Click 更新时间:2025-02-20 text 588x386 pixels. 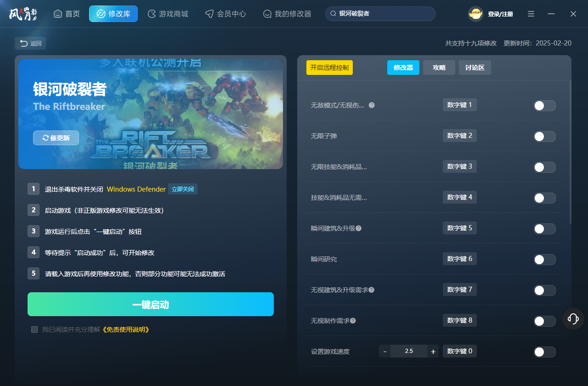pos(537,43)
